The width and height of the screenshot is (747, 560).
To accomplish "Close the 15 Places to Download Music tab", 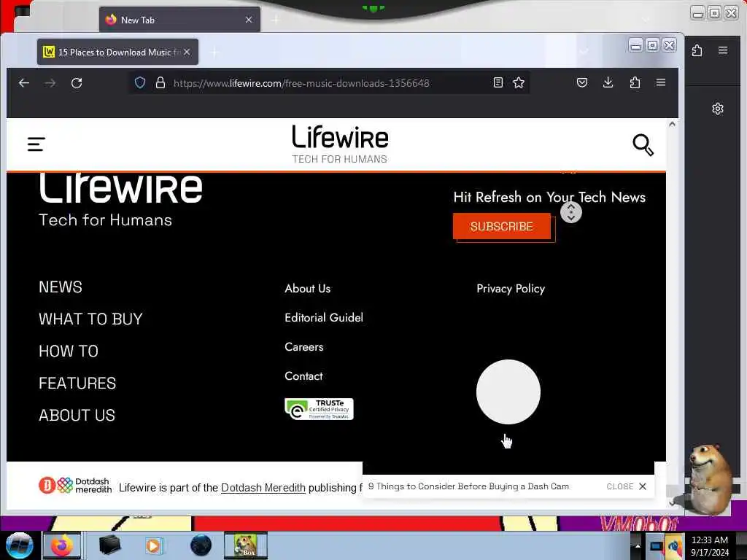I will point(187,52).
